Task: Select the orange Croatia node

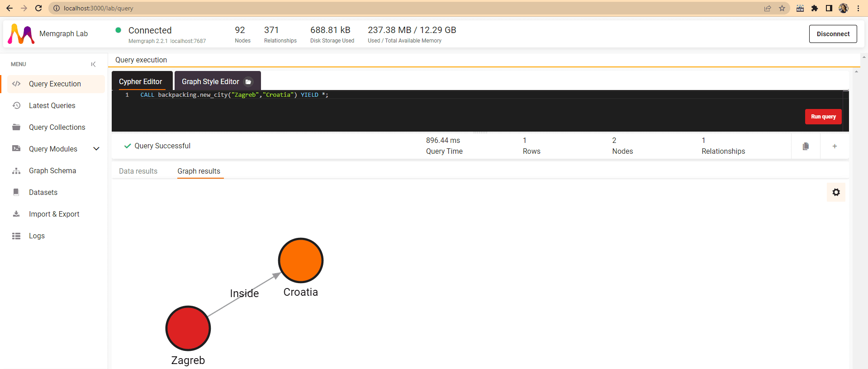Action: coord(300,260)
